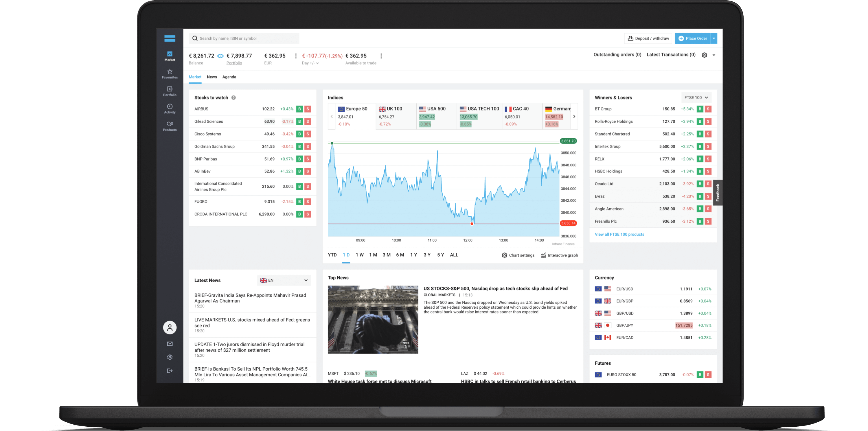The width and height of the screenshot is (868, 431).
Task: Click the search magnifier icon
Action: pos(195,38)
